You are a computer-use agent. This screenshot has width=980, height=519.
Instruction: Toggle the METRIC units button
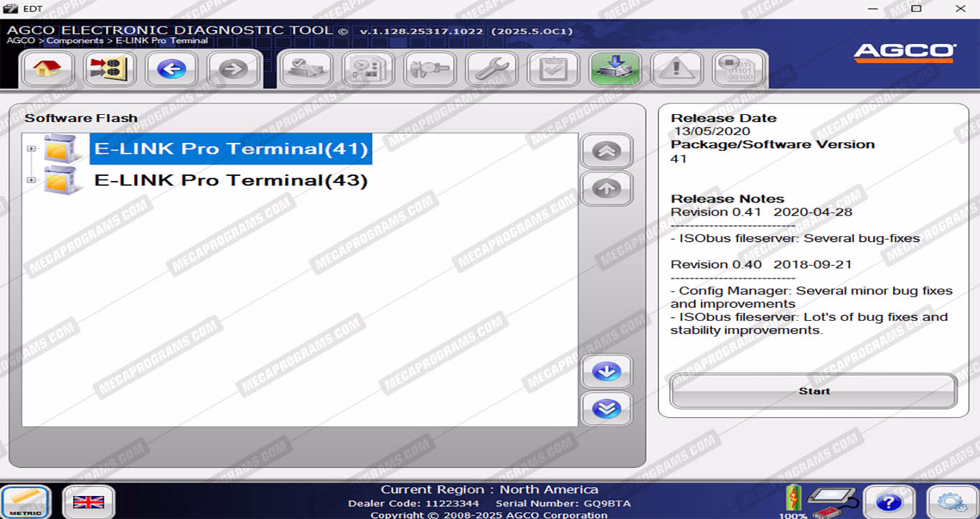26,502
